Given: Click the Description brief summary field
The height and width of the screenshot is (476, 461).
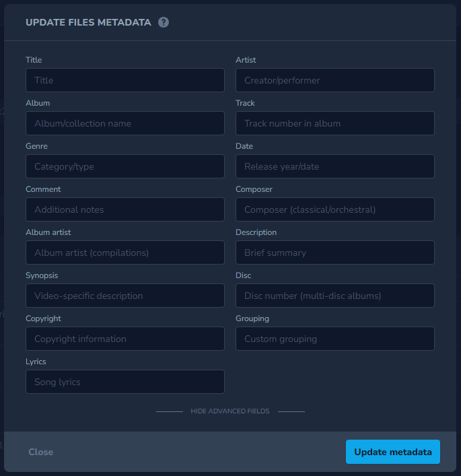Looking at the screenshot, I should click(x=334, y=252).
